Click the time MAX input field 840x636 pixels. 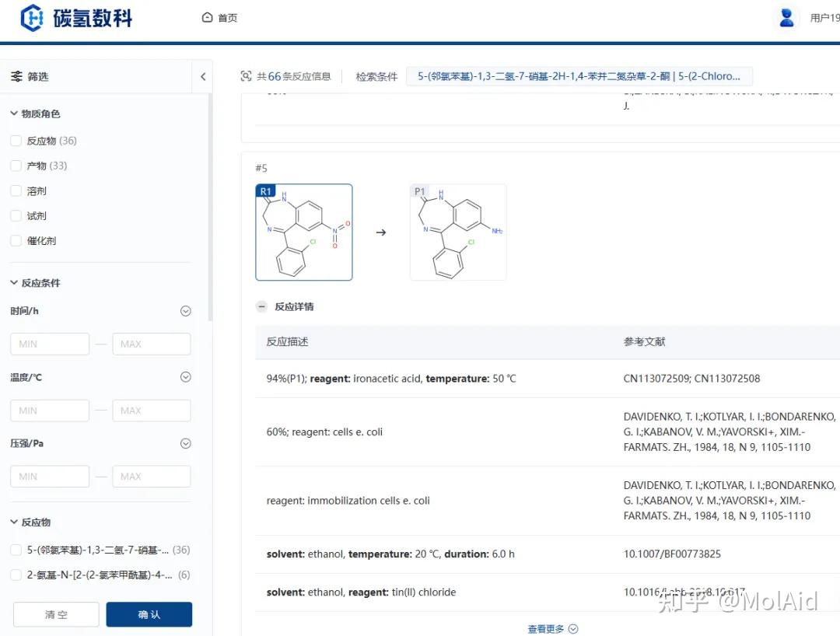152,344
